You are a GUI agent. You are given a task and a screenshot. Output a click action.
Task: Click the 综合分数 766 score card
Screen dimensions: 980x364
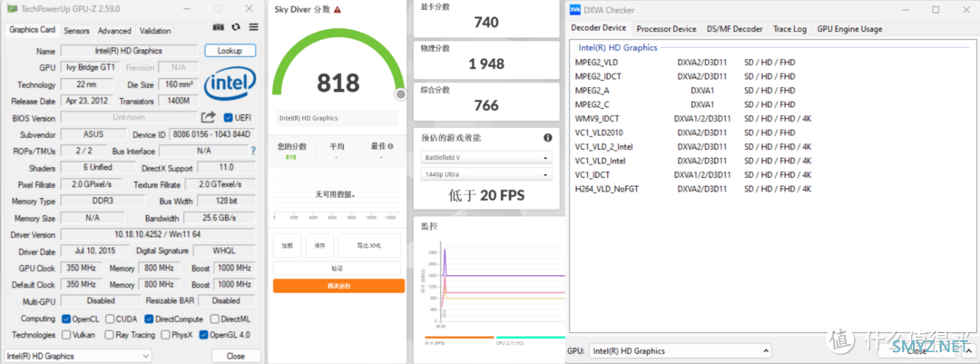point(486,101)
